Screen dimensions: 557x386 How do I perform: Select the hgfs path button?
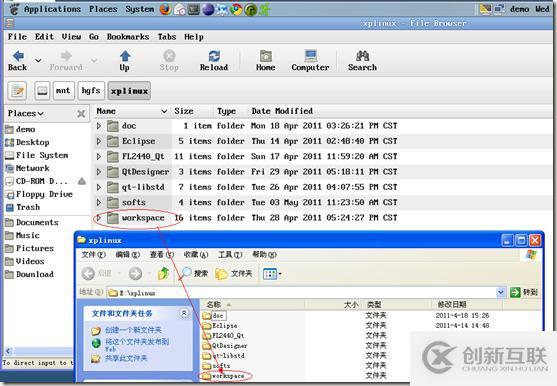coord(91,91)
